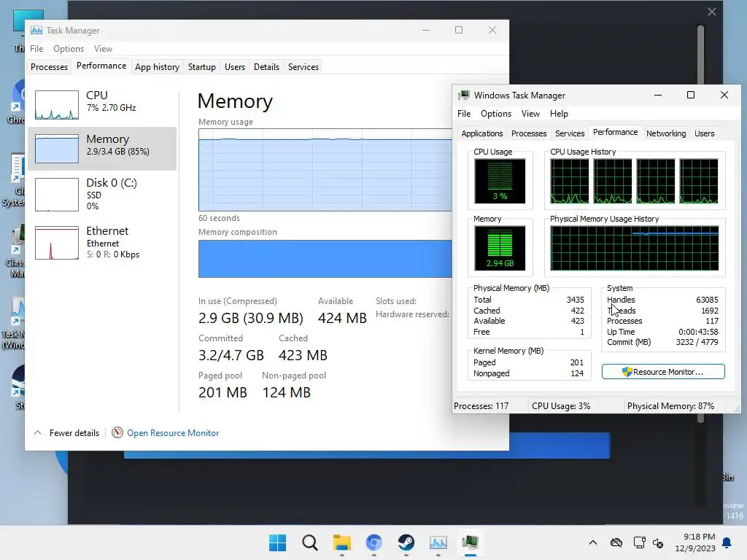Select the Performance tab in Task Manager
Image resolution: width=747 pixels, height=560 pixels.
[101, 66]
